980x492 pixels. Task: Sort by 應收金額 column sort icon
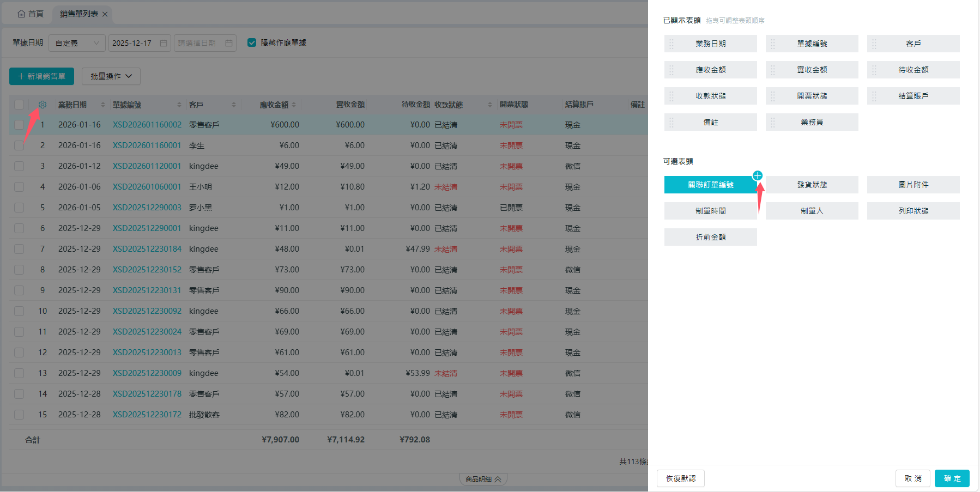pyautogui.click(x=294, y=105)
